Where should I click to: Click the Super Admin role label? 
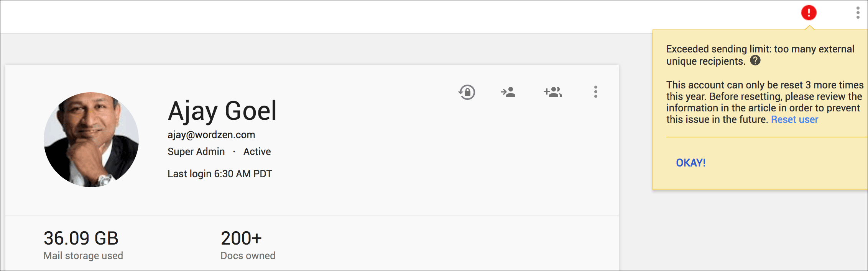tap(196, 152)
